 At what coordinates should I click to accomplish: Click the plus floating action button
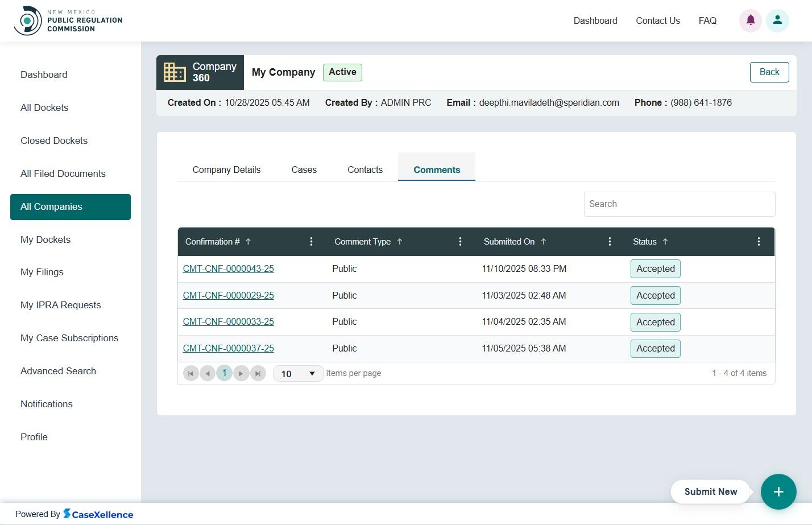[x=778, y=491]
